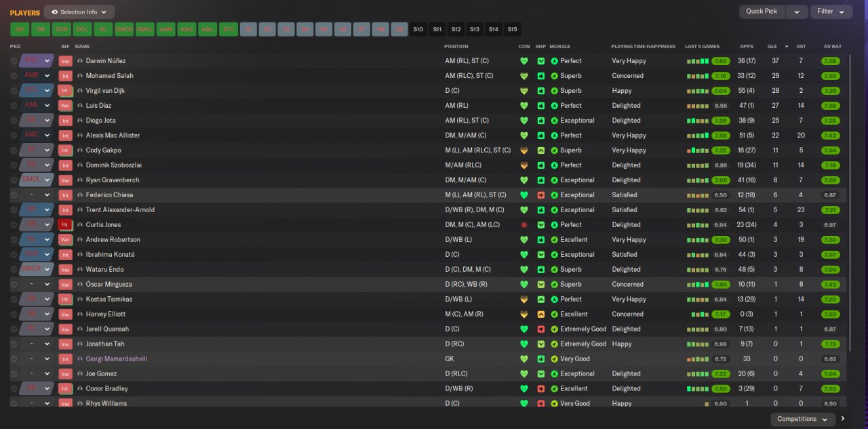868x429 pixels.
Task: Click Virgil van Dijk's morale arrow icon
Action: [x=554, y=91]
